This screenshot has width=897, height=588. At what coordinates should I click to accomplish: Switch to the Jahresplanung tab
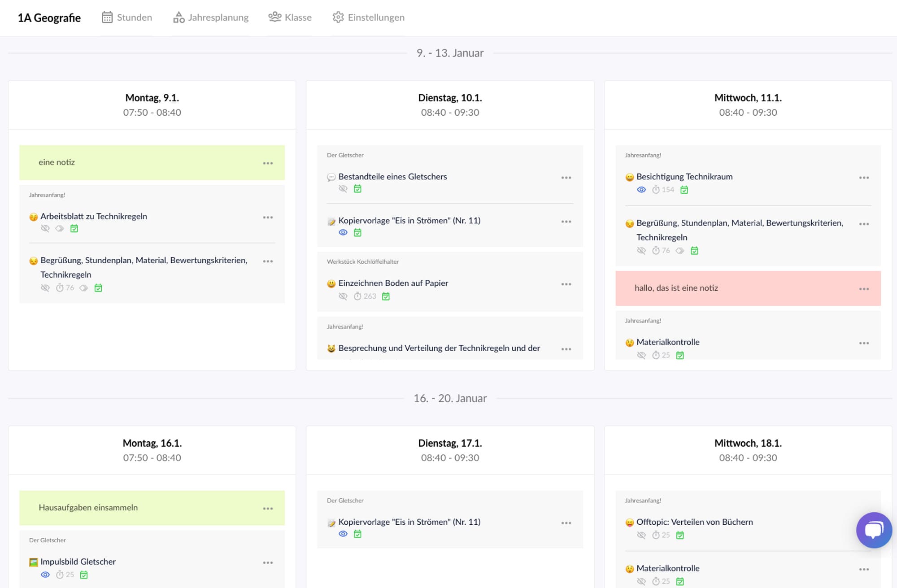tap(211, 17)
